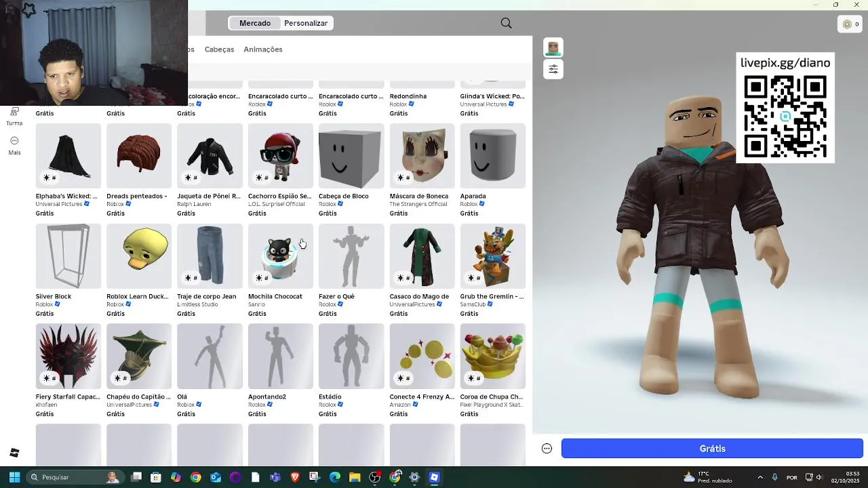Screen dimensions: 868x488
Task: Select the Cabeça de Bloco head thumbnail
Action: (x=351, y=156)
